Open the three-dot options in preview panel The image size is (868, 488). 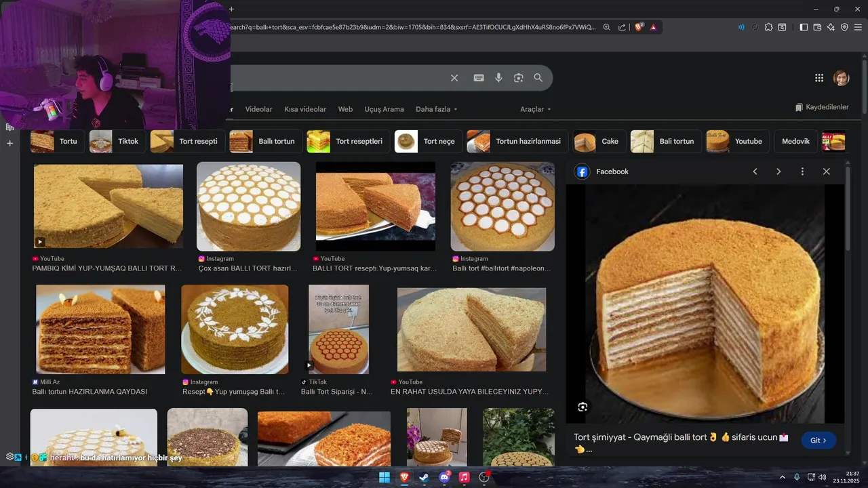coord(802,171)
